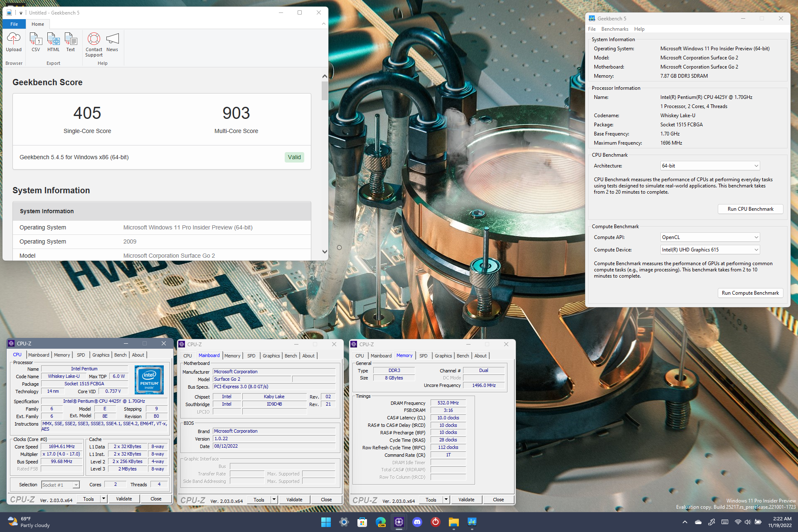Open the SPD tab in first CPU-Z window
This screenshot has height=532, width=798.
[81, 355]
